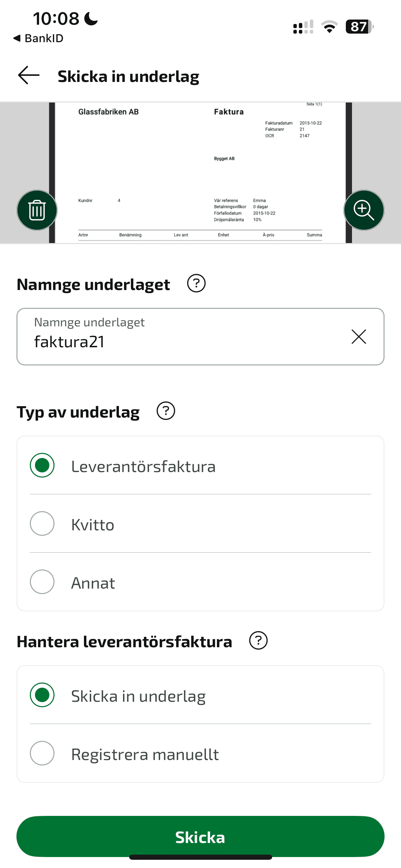Tap the Skicka in underlag page title

click(x=129, y=76)
